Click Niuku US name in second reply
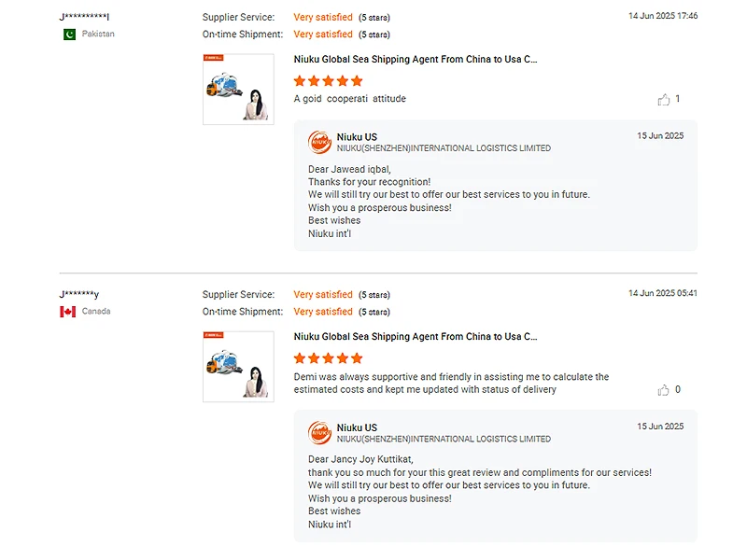Screen dimensions: 747x560 pyautogui.click(x=357, y=427)
